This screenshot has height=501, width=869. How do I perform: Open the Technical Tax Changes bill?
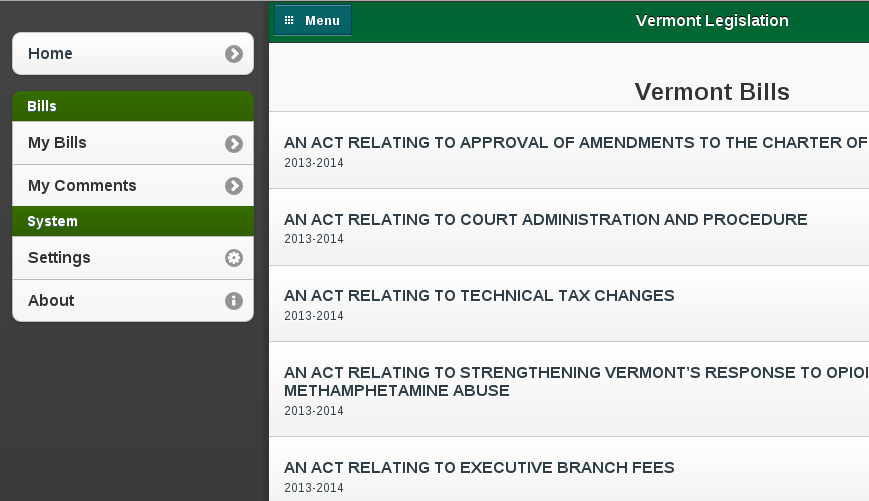click(569, 304)
